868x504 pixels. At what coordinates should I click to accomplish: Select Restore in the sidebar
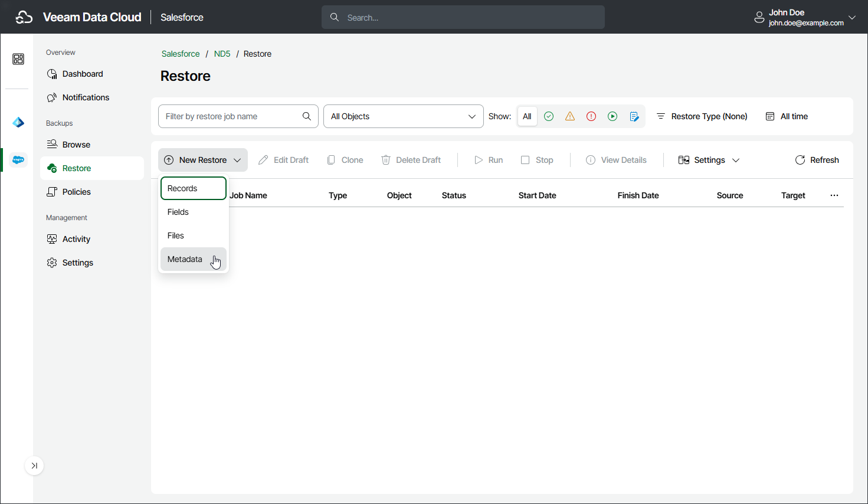(92, 168)
